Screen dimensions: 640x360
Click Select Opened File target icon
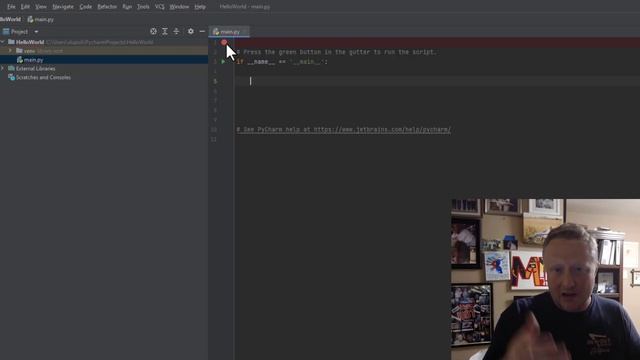click(153, 31)
